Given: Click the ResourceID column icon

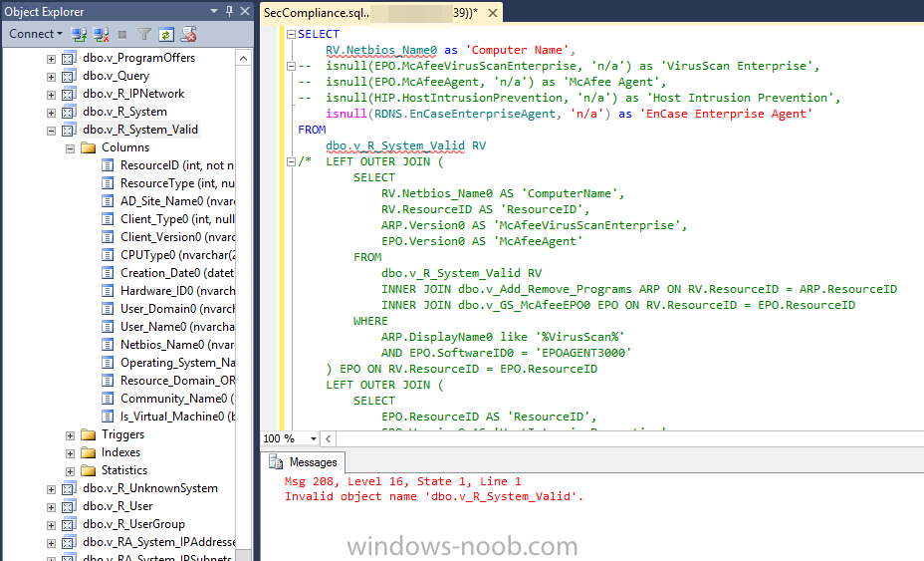Looking at the screenshot, I should pos(108,165).
